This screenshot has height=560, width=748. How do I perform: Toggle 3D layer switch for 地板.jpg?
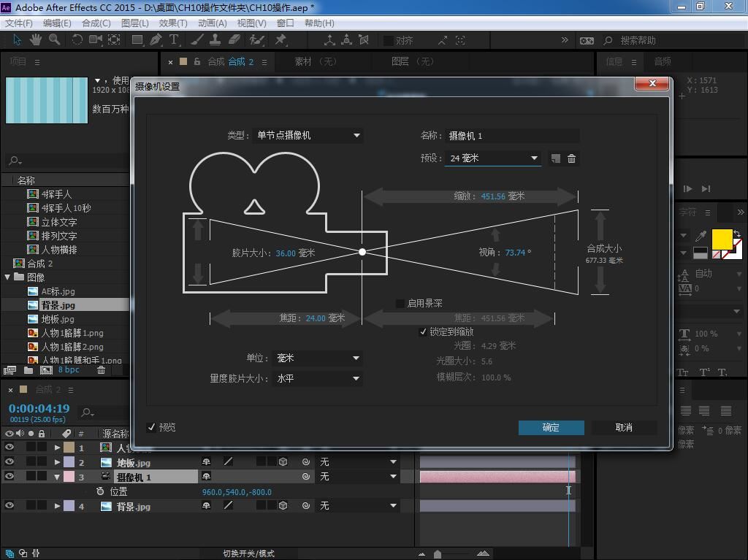coord(283,461)
